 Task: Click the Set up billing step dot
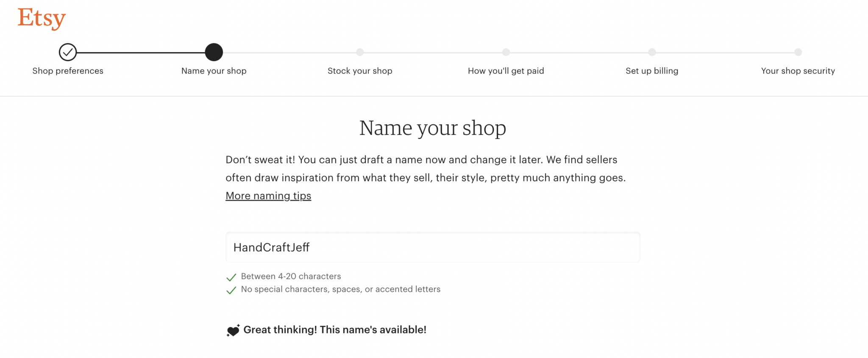click(652, 52)
